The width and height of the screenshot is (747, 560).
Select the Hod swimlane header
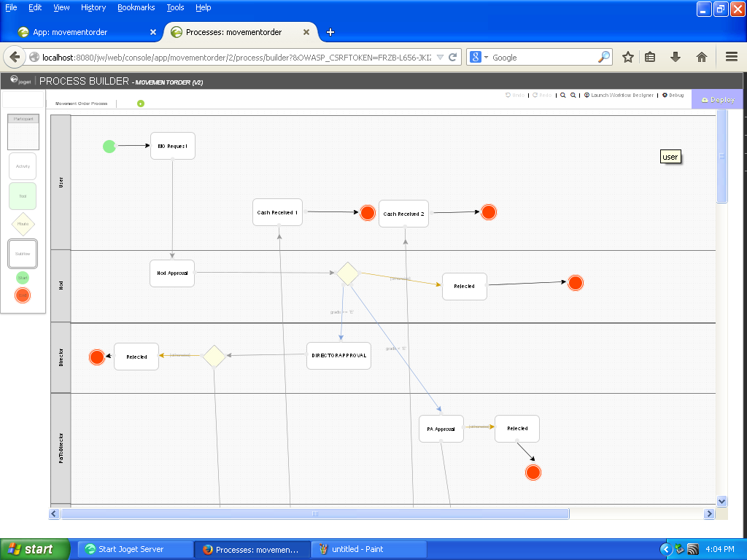61,286
